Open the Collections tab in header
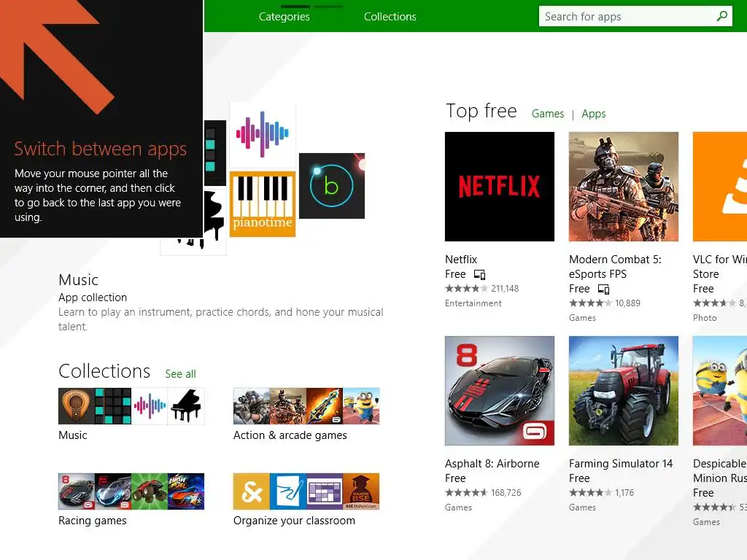 pos(390,17)
